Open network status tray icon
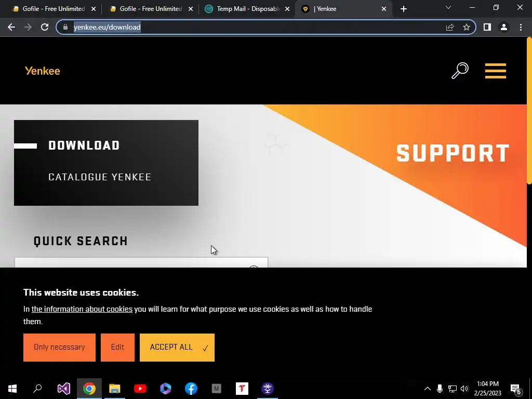Screen dimensions: 532x399 pyautogui.click(x=453, y=389)
